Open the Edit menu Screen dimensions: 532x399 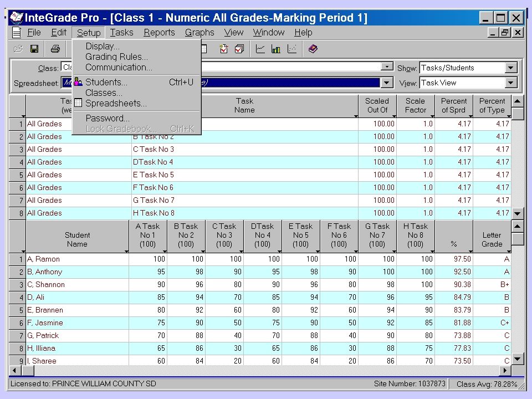(59, 33)
